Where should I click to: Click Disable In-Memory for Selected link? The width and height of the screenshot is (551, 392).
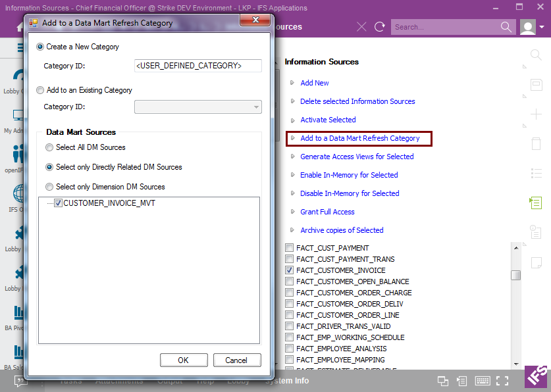click(x=350, y=193)
